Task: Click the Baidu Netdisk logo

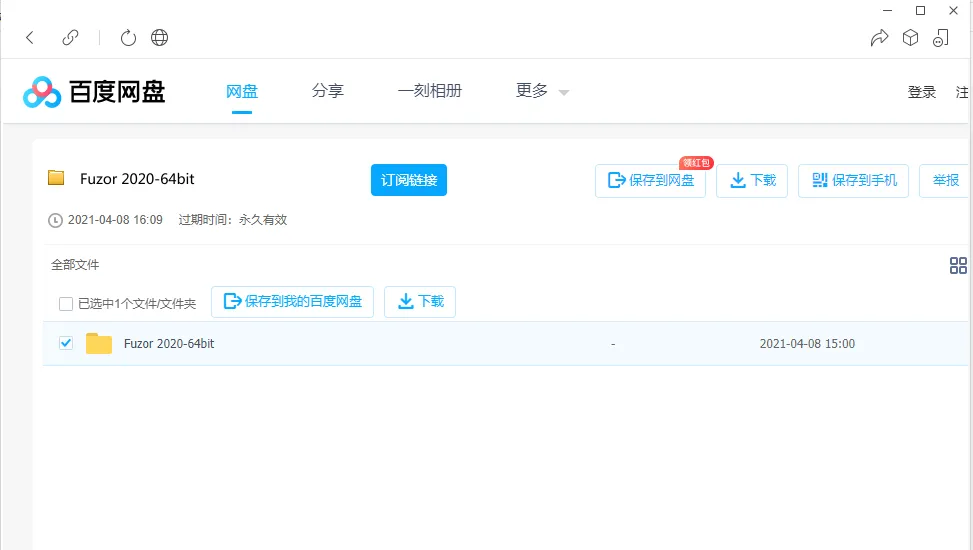Action: pos(94,92)
